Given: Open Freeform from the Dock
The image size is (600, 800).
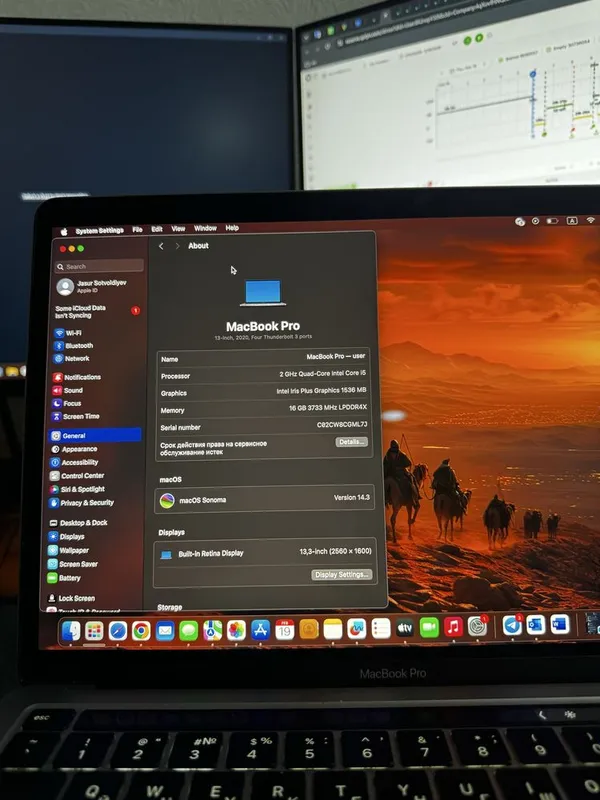Looking at the screenshot, I should tap(357, 629).
